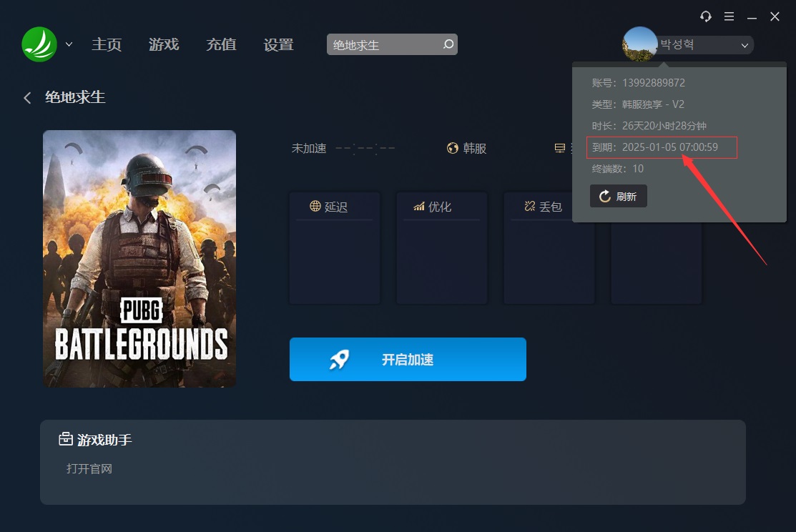Click the 类型: 韩服独享 - V2 line
Screen dimensions: 796x532
coord(638,104)
